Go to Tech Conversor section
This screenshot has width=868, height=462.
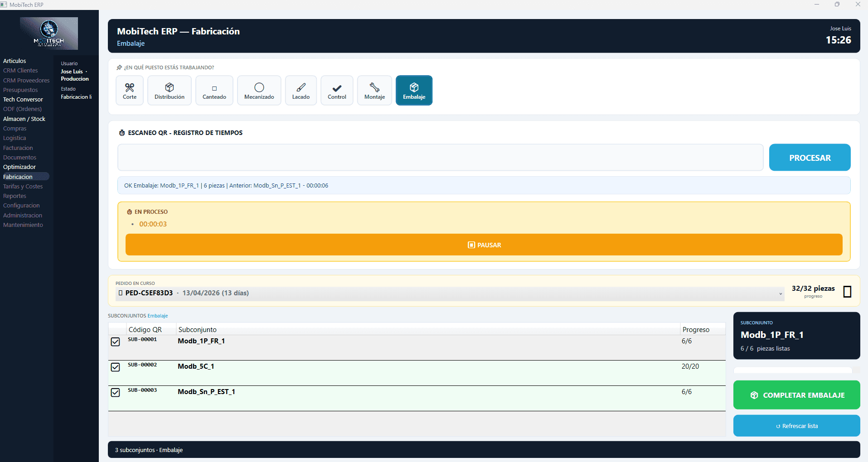click(23, 100)
